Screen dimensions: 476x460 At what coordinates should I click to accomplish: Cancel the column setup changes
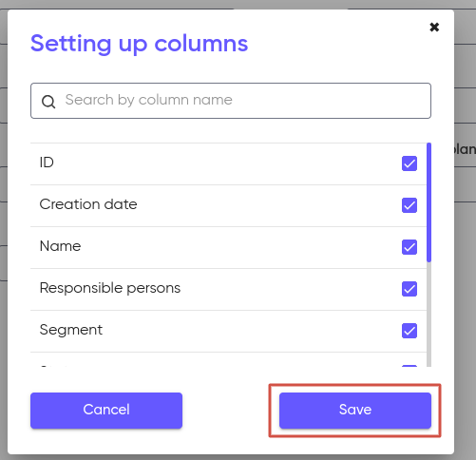pyautogui.click(x=106, y=411)
